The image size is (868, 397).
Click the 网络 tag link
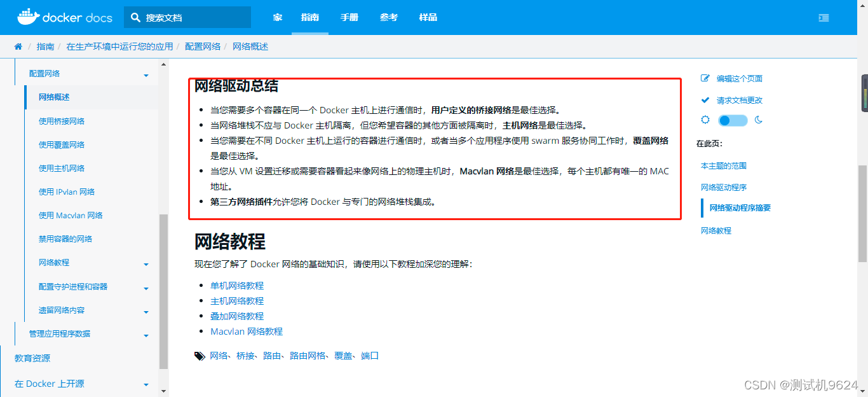219,356
